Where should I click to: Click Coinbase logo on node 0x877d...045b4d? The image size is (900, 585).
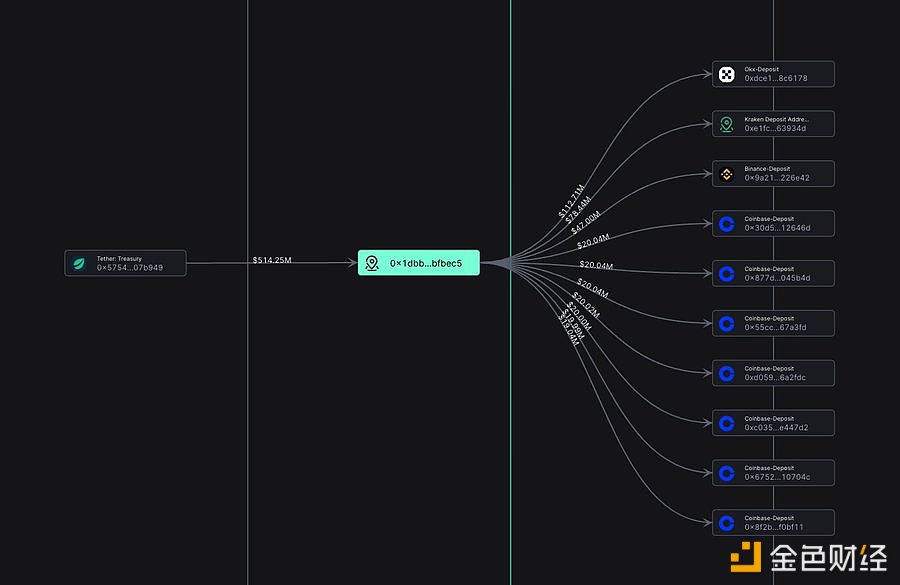[727, 274]
